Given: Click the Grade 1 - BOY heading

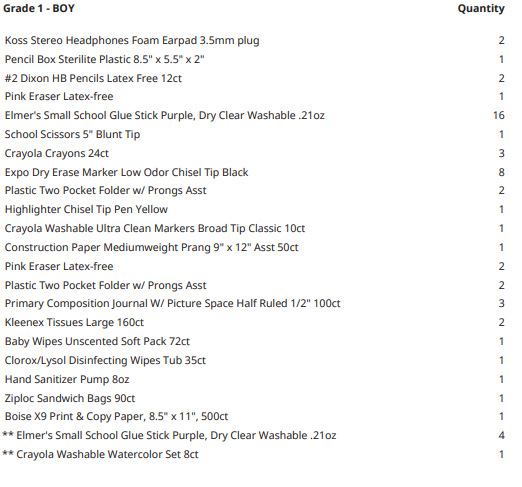Looking at the screenshot, I should pyautogui.click(x=39, y=8).
